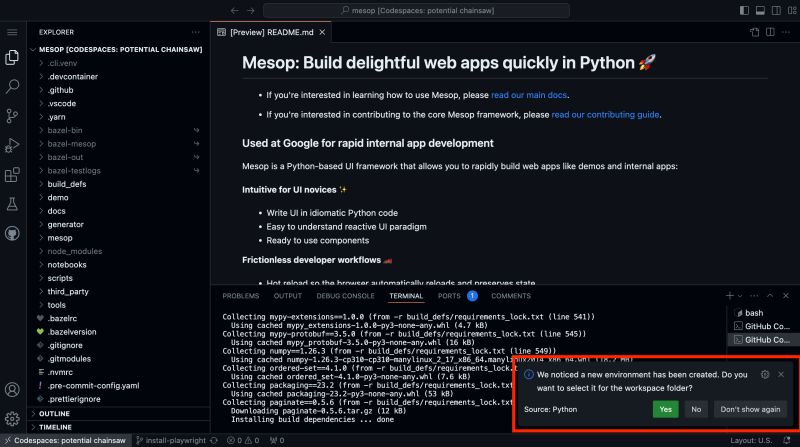Expand the docs folder
800x447 pixels.
tap(118, 211)
